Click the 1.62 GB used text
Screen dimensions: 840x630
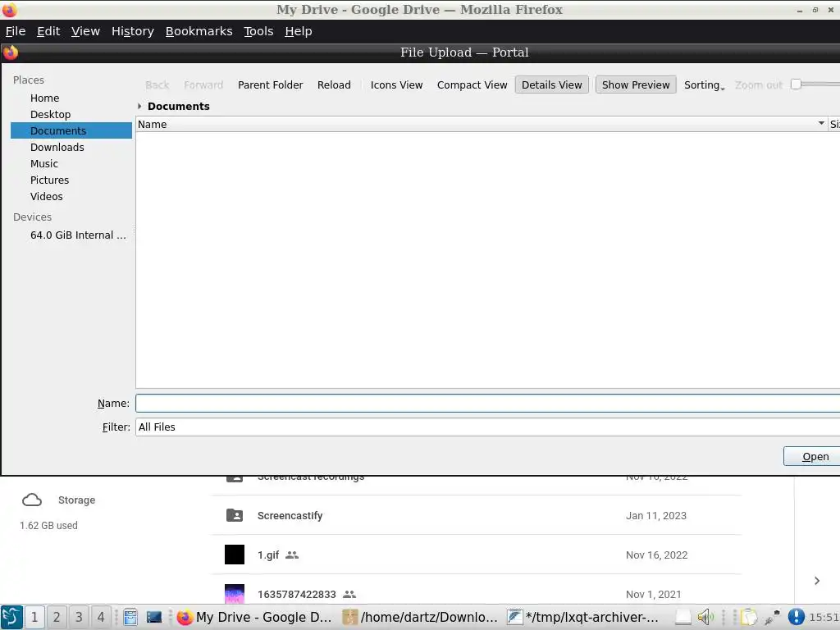click(48, 526)
